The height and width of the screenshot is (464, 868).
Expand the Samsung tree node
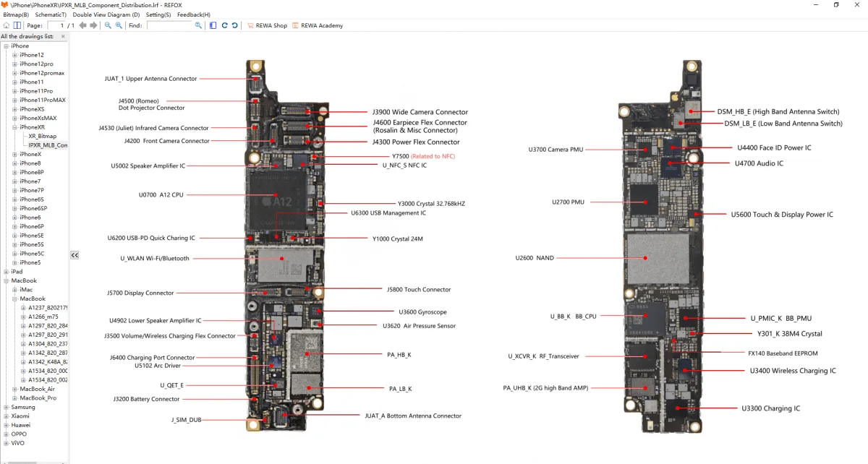[x=6, y=407]
